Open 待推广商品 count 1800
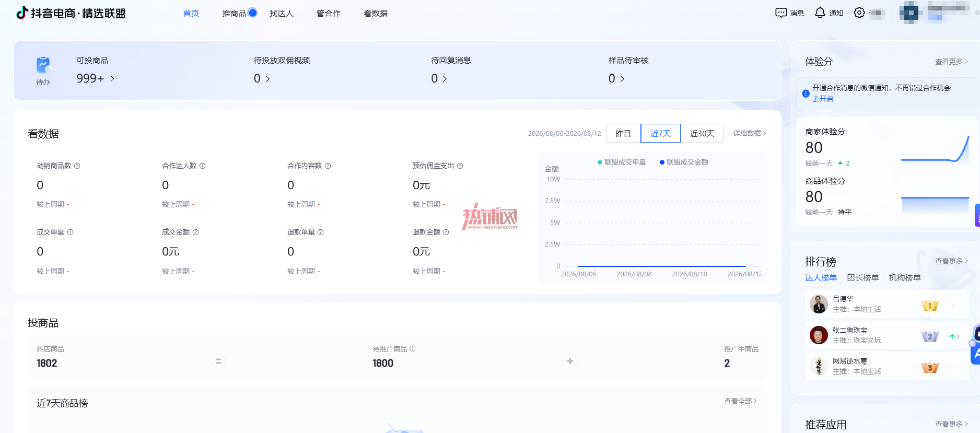 (x=383, y=364)
